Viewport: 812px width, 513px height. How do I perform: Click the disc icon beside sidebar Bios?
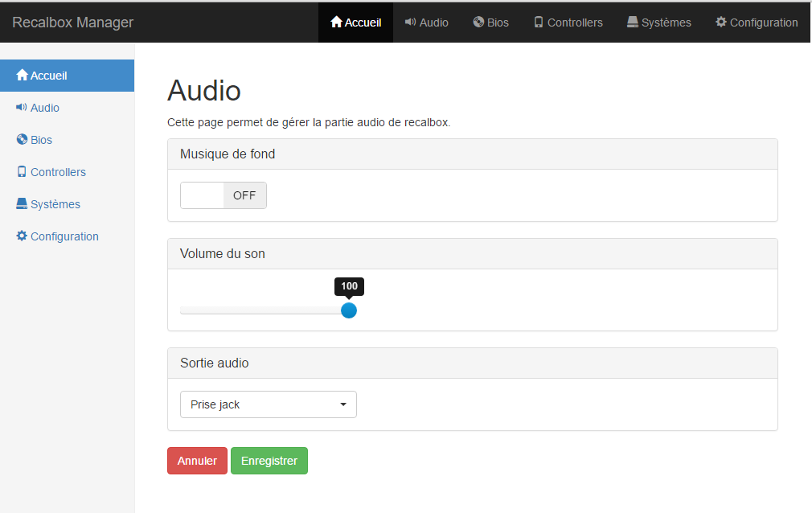(x=22, y=139)
